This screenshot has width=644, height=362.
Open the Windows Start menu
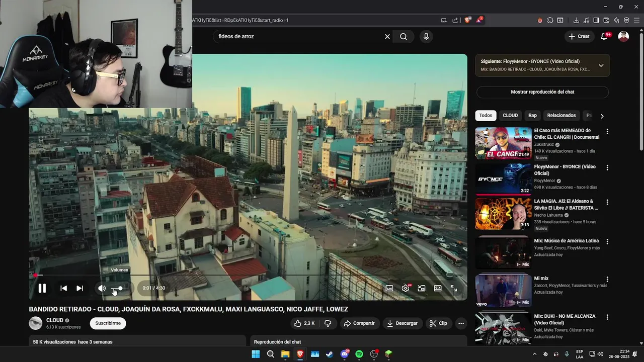[x=256, y=354]
